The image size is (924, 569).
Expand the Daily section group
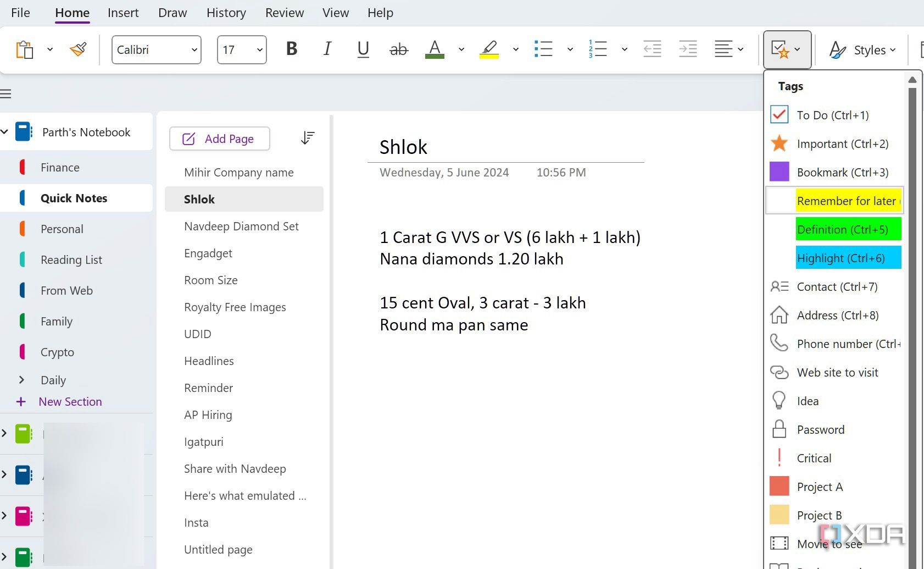[x=21, y=380]
